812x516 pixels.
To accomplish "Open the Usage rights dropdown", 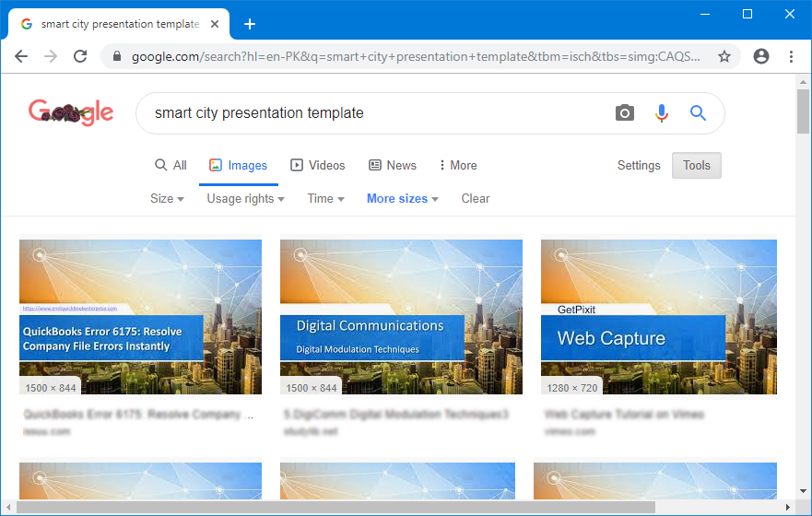I will 245,198.
